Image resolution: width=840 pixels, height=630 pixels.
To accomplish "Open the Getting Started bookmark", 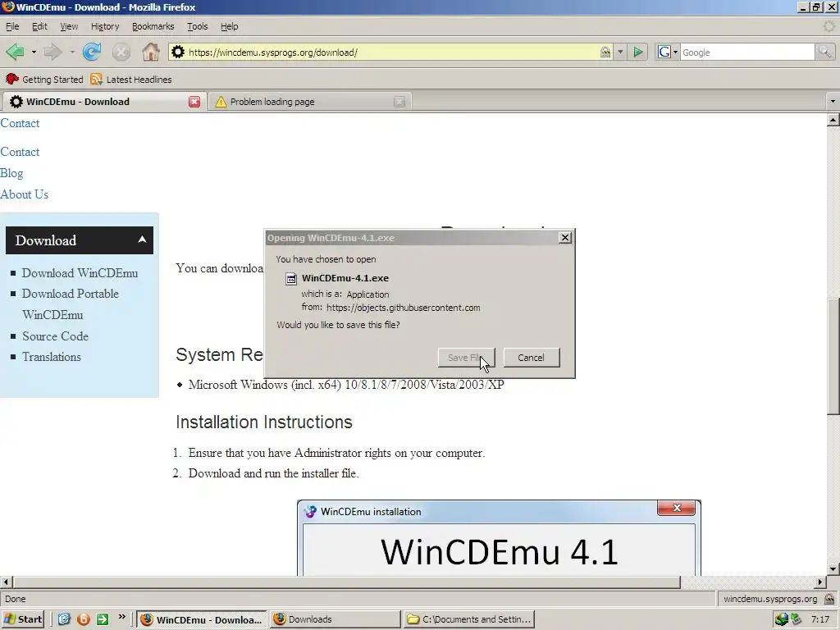I will coord(44,80).
